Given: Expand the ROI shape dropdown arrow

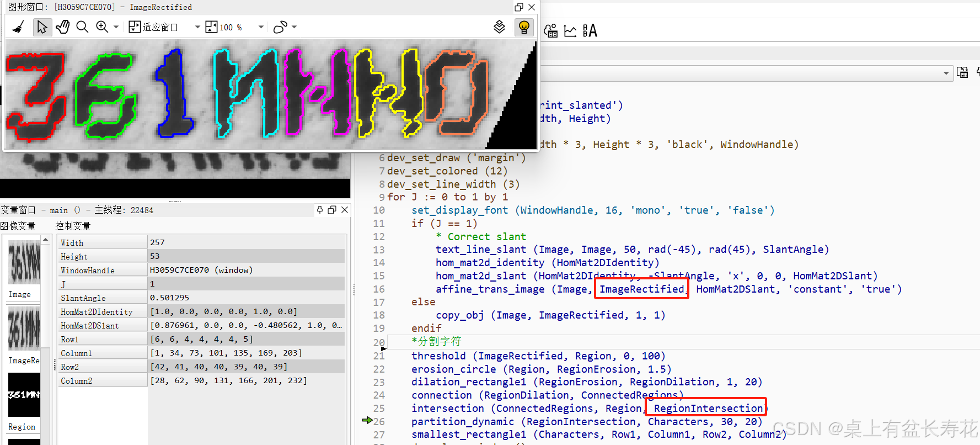Looking at the screenshot, I should pos(294,27).
